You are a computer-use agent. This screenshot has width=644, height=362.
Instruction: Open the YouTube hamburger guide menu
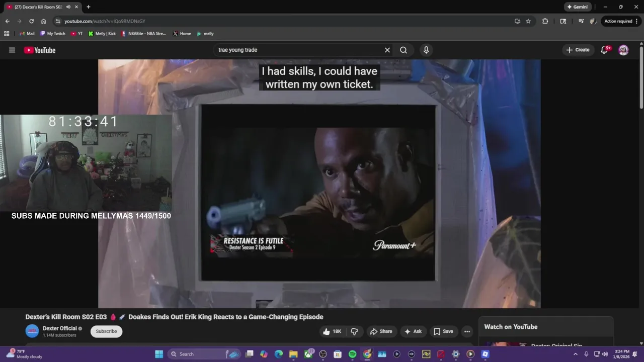(12, 50)
